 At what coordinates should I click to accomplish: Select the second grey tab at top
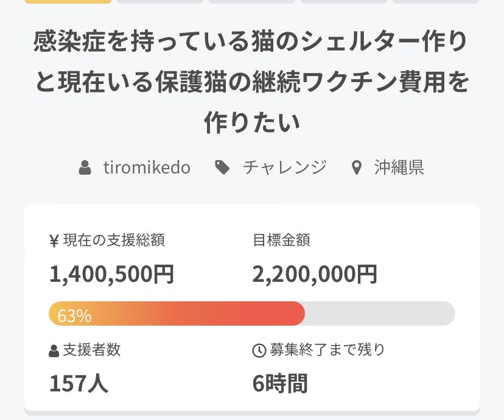160,2
